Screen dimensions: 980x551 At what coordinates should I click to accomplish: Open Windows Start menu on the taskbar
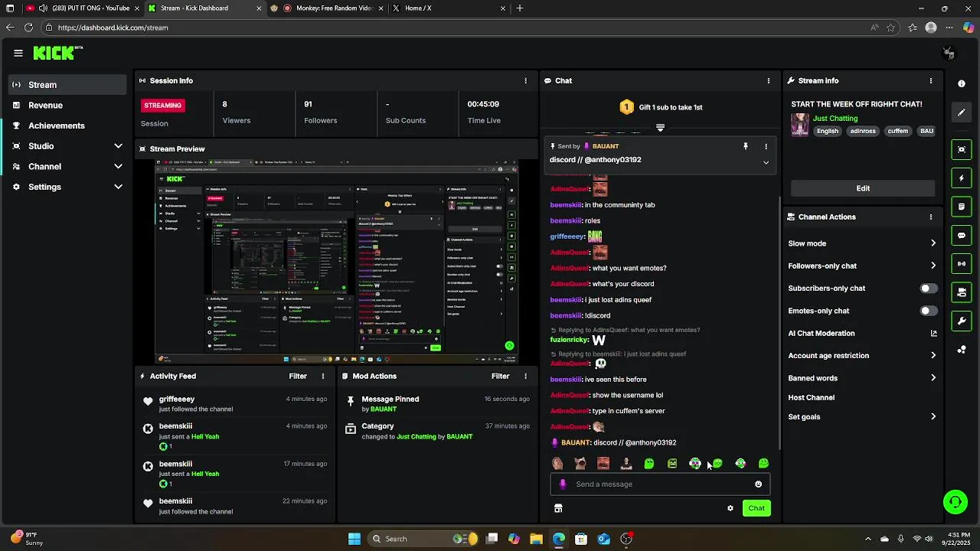pos(354,539)
